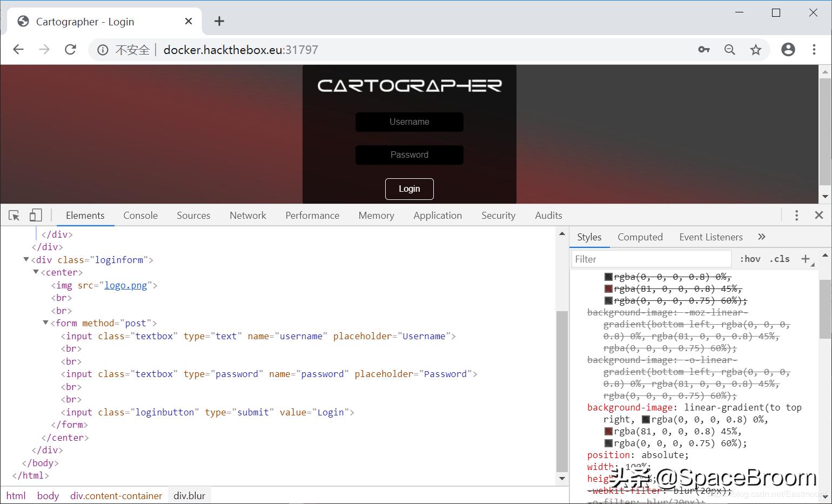Switch to the Network tab
832x504 pixels.
pos(247,215)
